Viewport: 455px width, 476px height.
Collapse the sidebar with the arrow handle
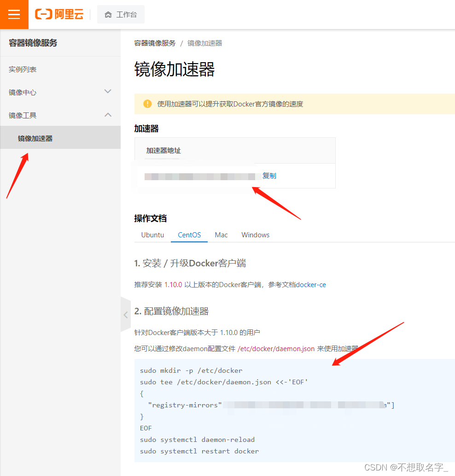coord(126,315)
